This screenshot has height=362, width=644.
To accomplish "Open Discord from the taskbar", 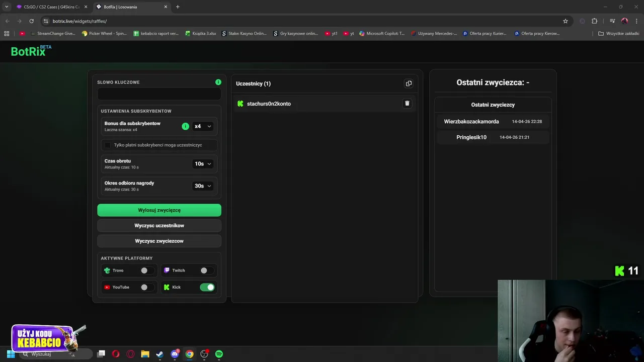I will (x=175, y=354).
